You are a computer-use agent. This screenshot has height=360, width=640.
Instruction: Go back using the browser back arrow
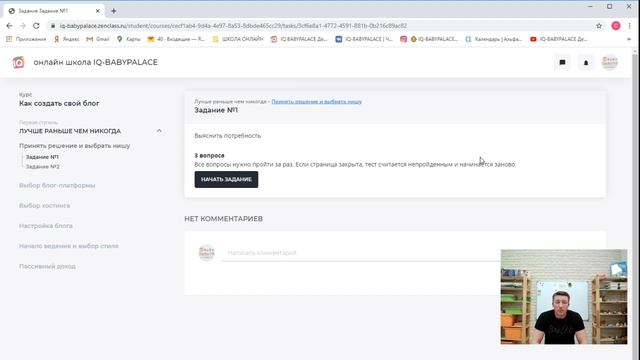(x=9, y=26)
